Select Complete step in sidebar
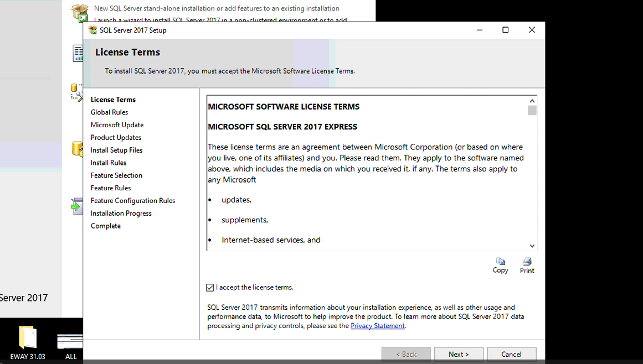The image size is (643, 364). pyautogui.click(x=106, y=226)
